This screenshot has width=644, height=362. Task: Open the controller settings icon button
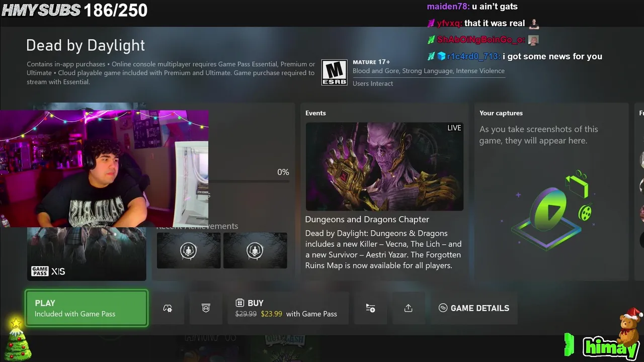pos(168,308)
